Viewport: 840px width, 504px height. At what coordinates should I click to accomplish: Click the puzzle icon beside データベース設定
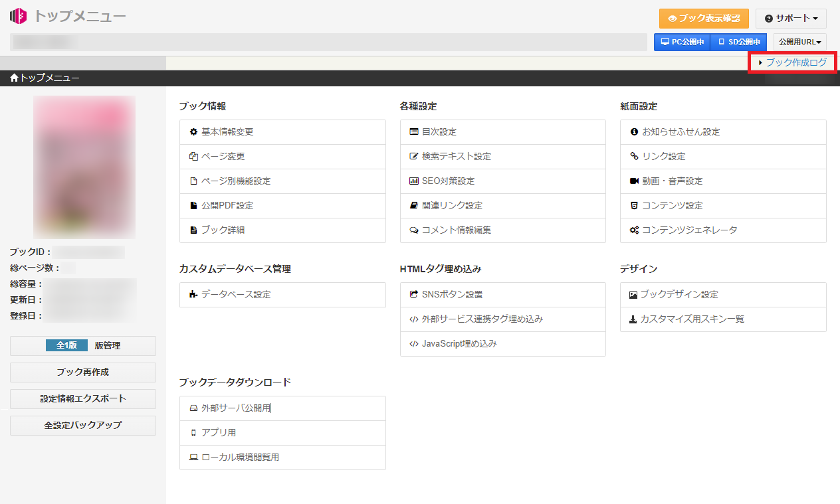coord(193,295)
